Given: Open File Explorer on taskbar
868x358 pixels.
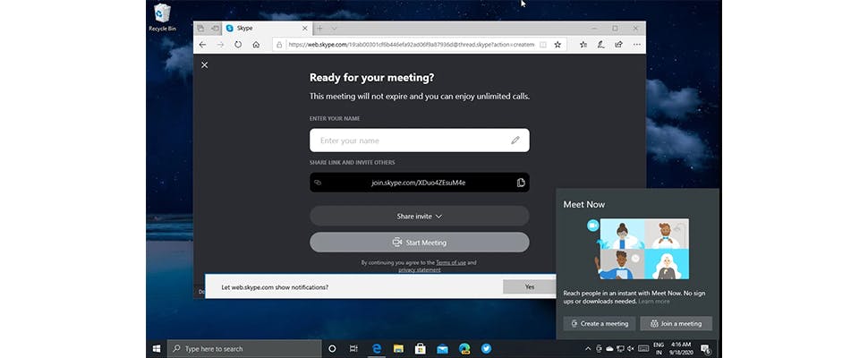Looking at the screenshot, I should [x=398, y=348].
